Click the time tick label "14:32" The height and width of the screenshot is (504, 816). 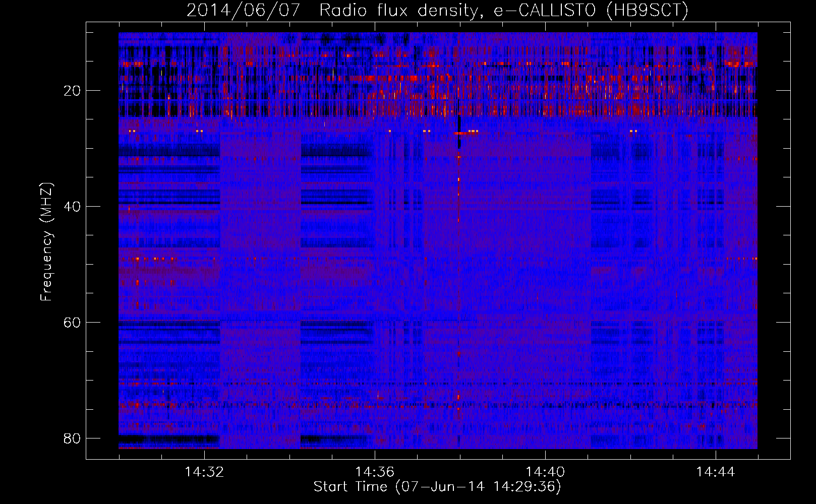(x=204, y=472)
